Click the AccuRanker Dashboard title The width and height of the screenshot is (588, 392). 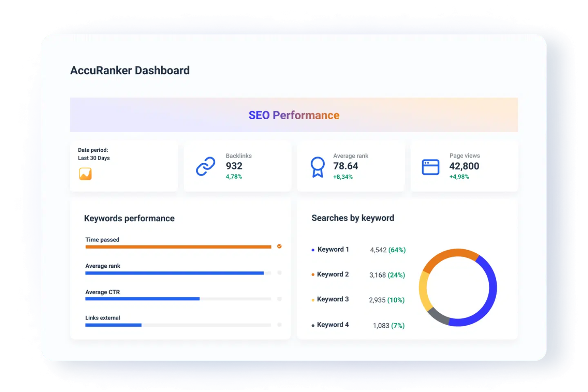tap(130, 70)
